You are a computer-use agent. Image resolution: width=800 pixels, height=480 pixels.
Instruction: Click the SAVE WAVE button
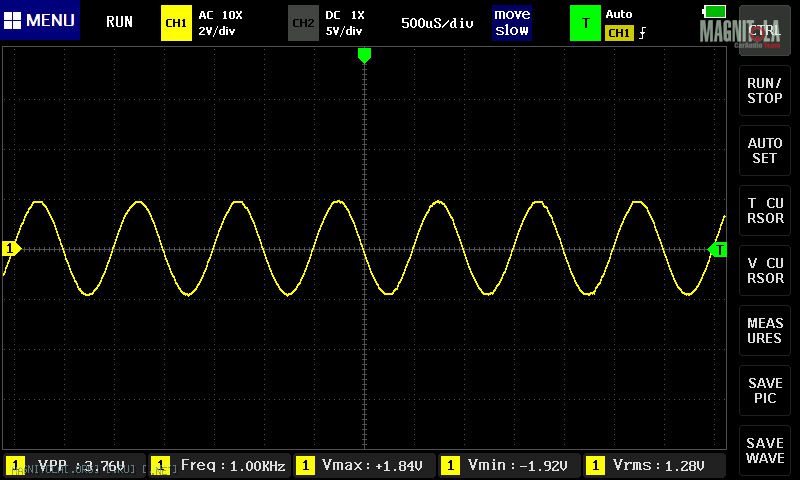click(x=764, y=450)
